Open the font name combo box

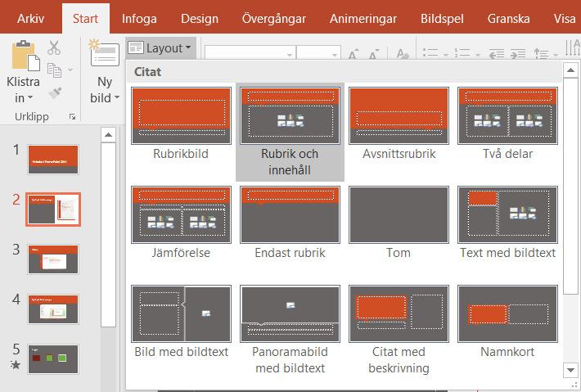[250, 52]
